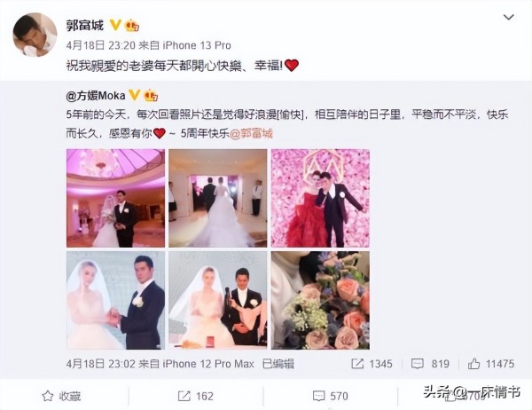532x410 pixels.
Task: Open the @郭富城 mention in the quoted post
Action: (252, 133)
